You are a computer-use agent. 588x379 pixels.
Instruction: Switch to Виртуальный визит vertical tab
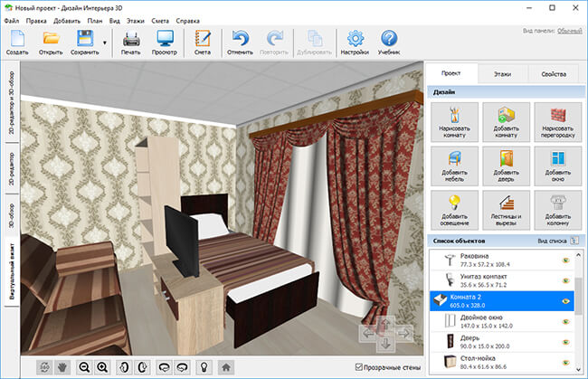(12, 271)
